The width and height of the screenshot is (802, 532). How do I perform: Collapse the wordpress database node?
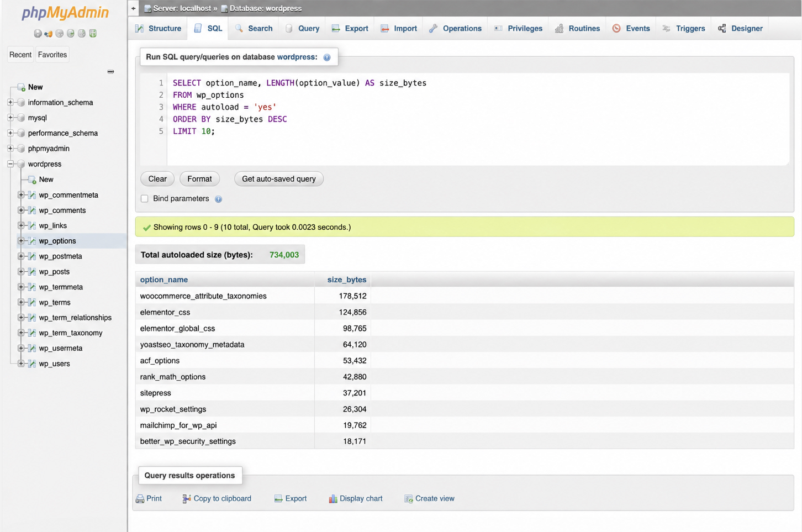[x=10, y=164]
